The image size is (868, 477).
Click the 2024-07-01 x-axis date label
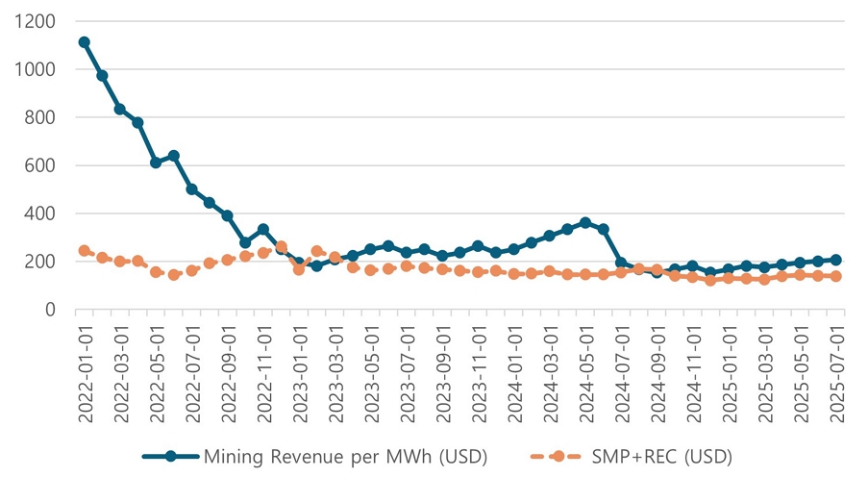click(x=621, y=368)
